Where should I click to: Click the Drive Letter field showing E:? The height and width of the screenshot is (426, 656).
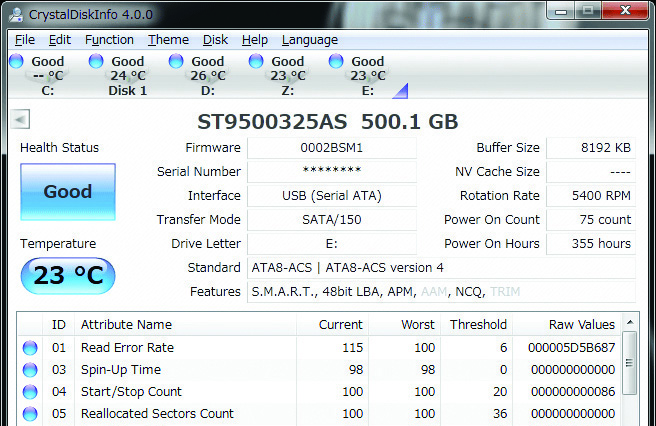coord(332,244)
